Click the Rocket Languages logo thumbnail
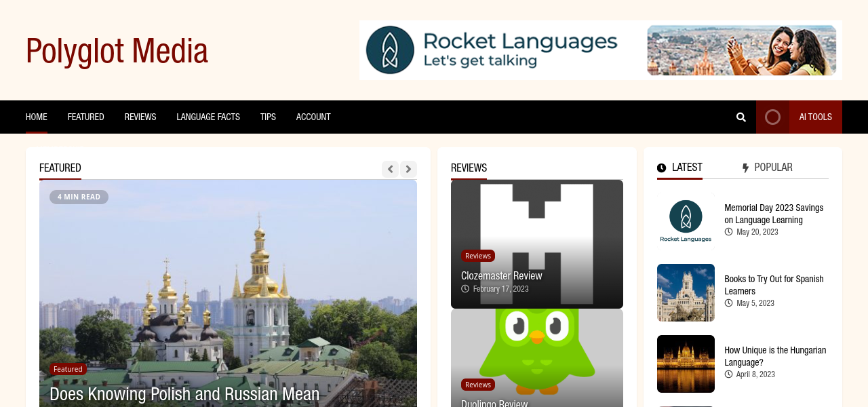 tap(686, 221)
